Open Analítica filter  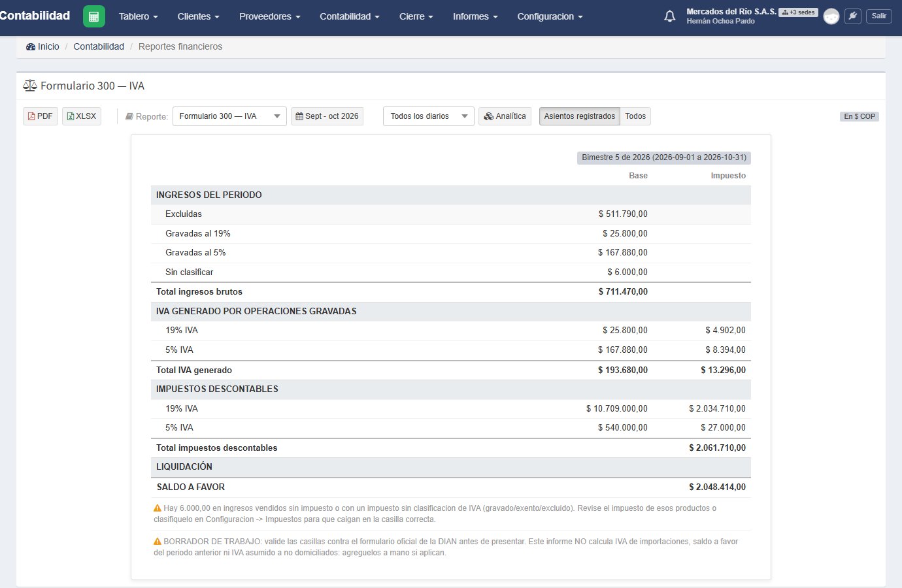coord(505,116)
